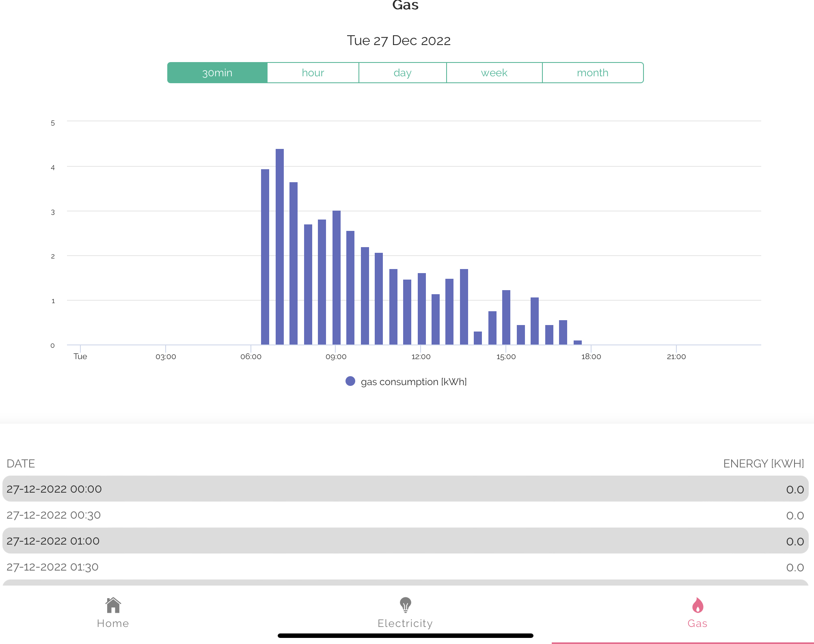Switch interval to hour
Screen dimensions: 814x644
[x=313, y=73]
